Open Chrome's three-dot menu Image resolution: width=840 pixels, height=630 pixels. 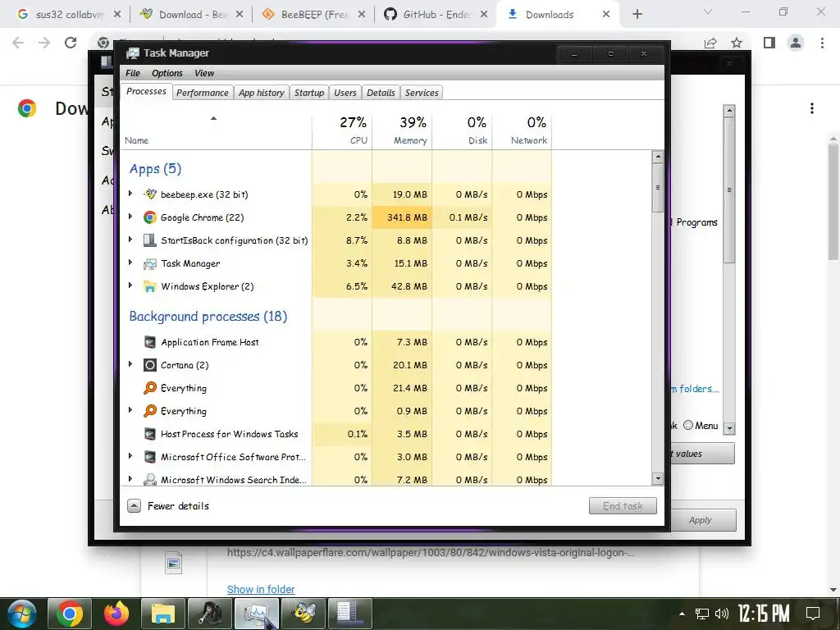[x=822, y=43]
